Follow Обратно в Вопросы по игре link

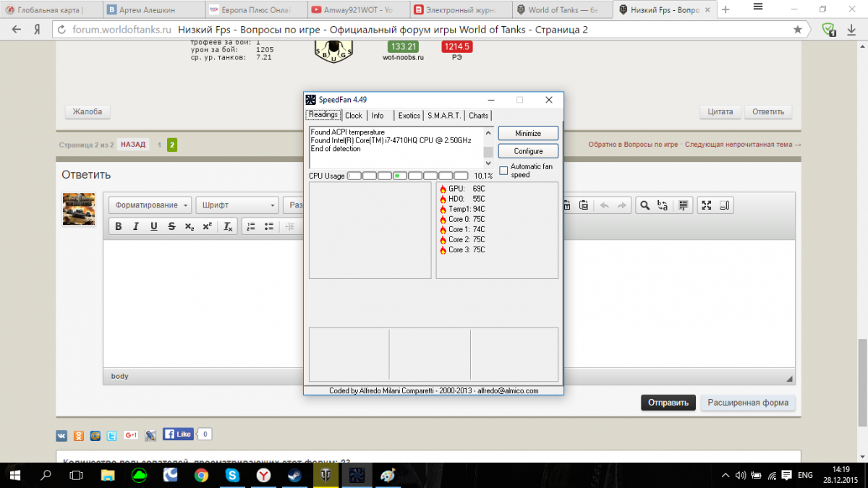click(x=634, y=145)
